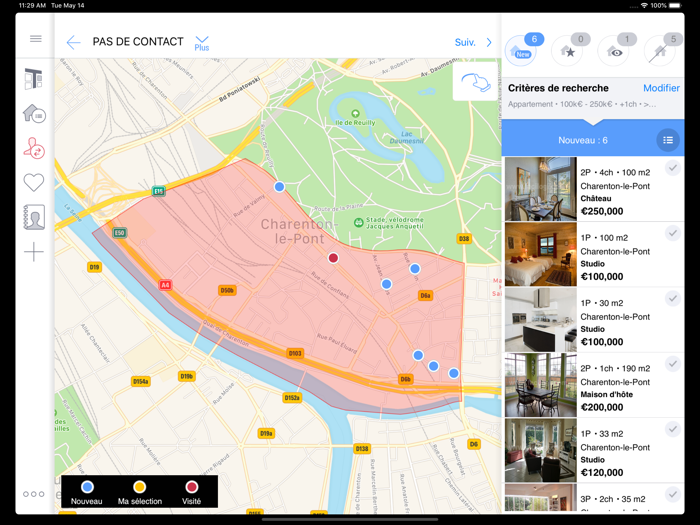700x525 pixels.
Task: Click the search criteria summary text
Action: (x=582, y=104)
